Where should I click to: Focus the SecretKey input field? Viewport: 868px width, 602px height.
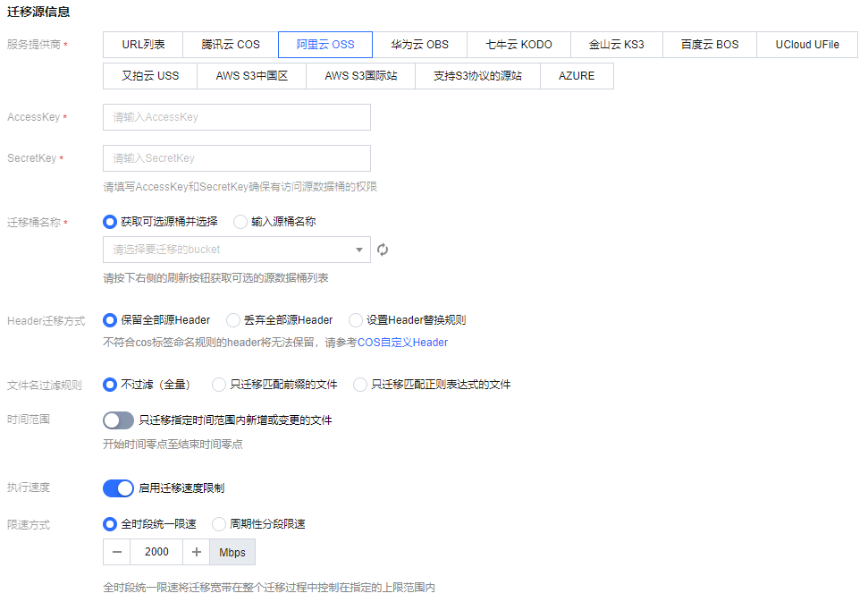pos(237,158)
